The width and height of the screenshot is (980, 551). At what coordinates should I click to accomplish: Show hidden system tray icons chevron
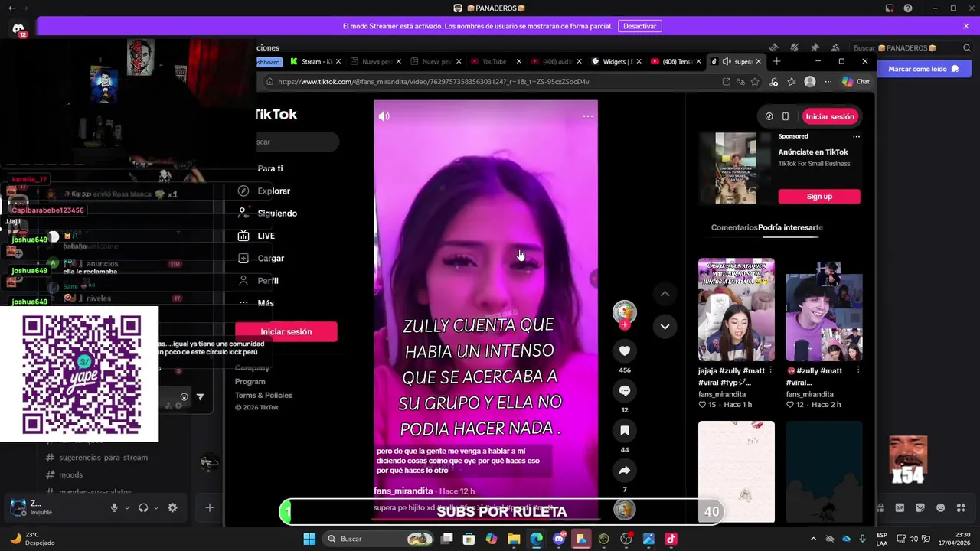pyautogui.click(x=813, y=539)
